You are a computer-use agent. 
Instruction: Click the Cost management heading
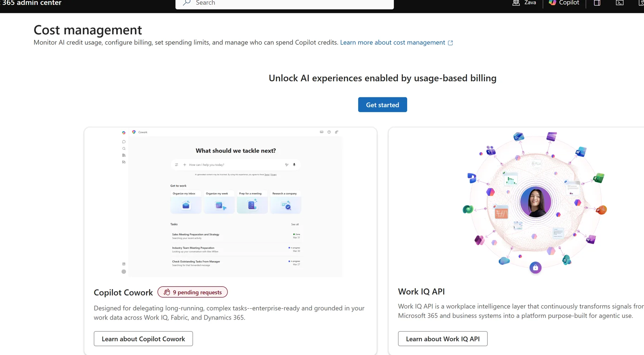(88, 30)
